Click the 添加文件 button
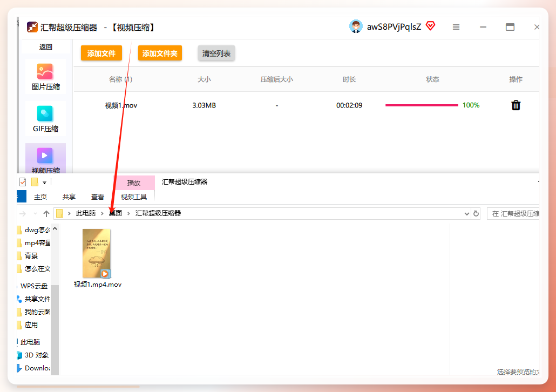This screenshot has height=392, width=556. 101,53
